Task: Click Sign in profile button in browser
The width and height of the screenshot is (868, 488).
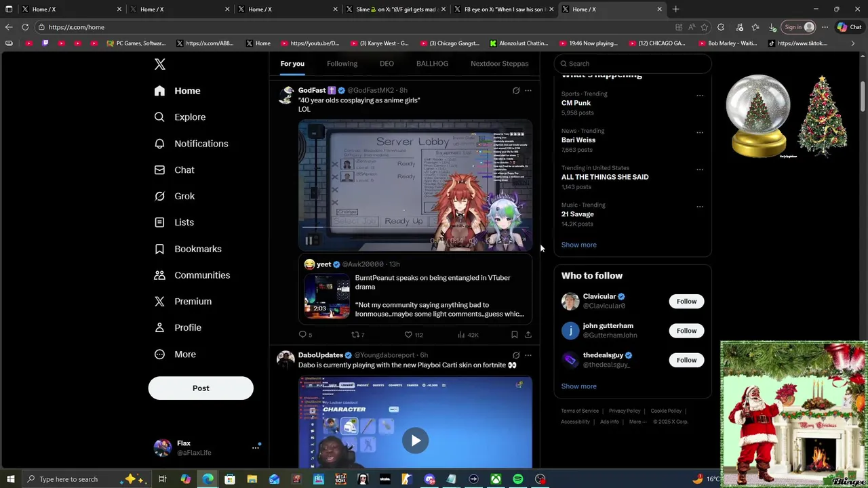Action: point(798,27)
